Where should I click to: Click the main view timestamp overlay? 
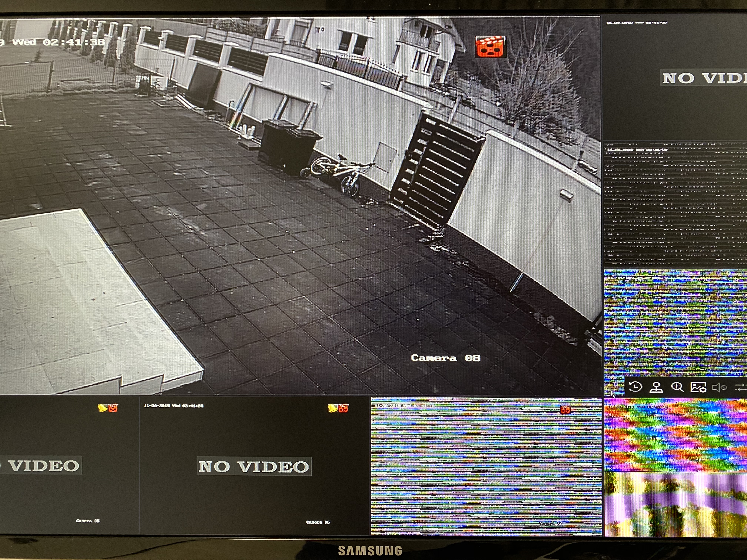coord(54,42)
